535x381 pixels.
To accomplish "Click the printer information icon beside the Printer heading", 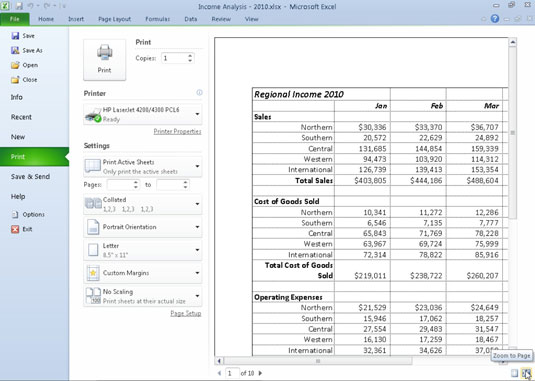I will [199, 92].
